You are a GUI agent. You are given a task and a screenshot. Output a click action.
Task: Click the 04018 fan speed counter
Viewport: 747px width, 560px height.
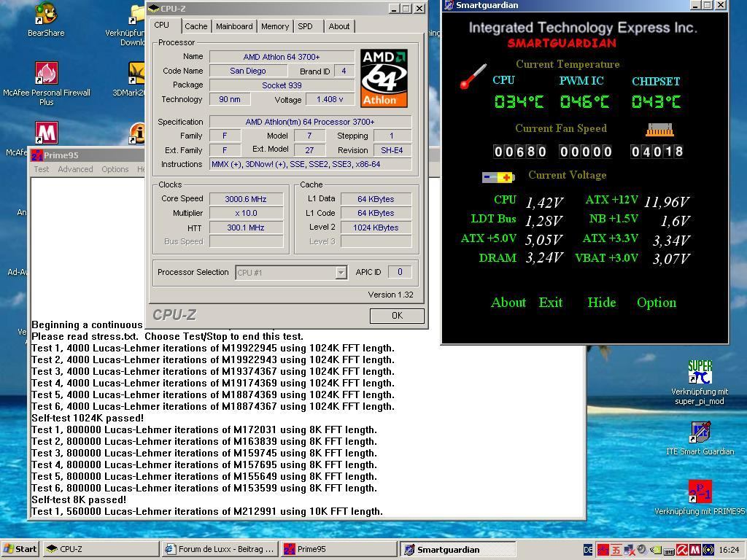657,152
